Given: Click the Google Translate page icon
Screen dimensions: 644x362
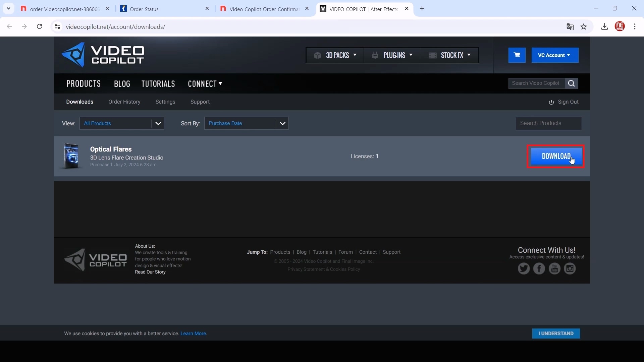Looking at the screenshot, I should tap(570, 27).
